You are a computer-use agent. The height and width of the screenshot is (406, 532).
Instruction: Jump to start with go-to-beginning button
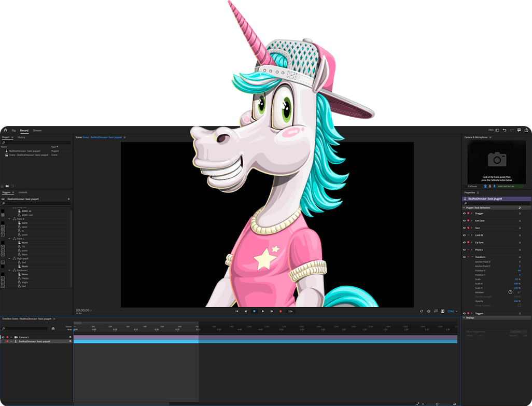pos(237,311)
